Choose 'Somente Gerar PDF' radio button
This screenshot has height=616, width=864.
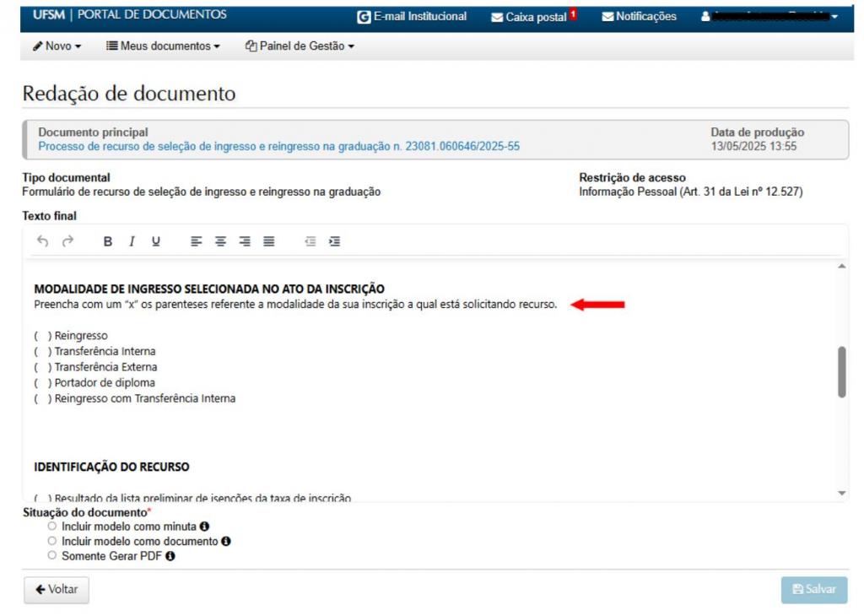coord(52,556)
